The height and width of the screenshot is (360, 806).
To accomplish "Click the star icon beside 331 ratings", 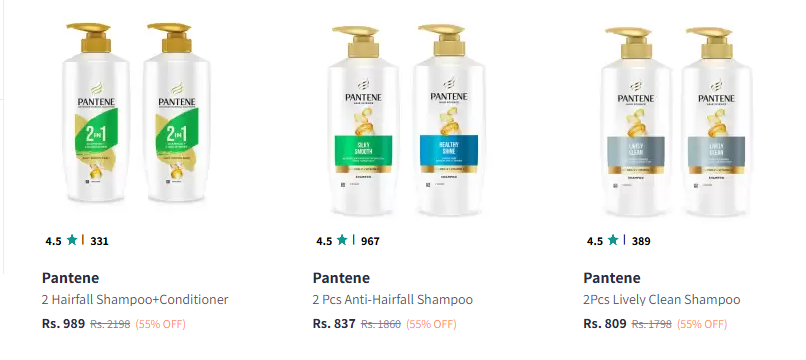I will click(72, 240).
